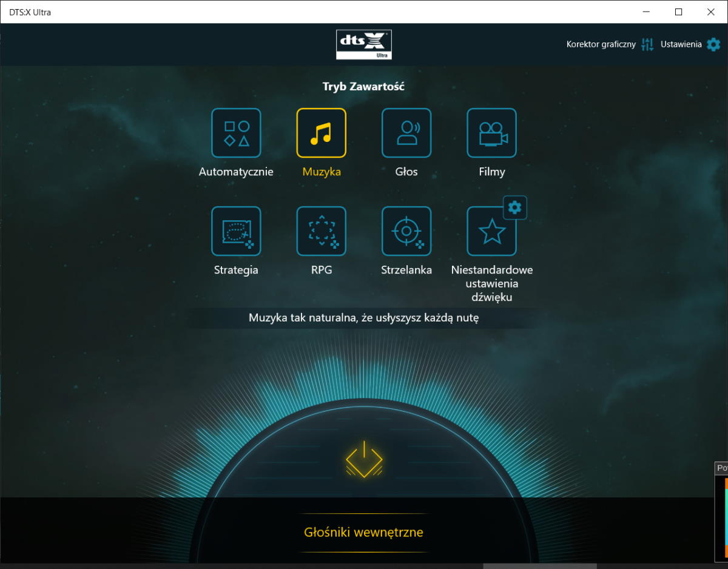Click the Ustawienia text label
This screenshot has height=569, width=728.
681,44
